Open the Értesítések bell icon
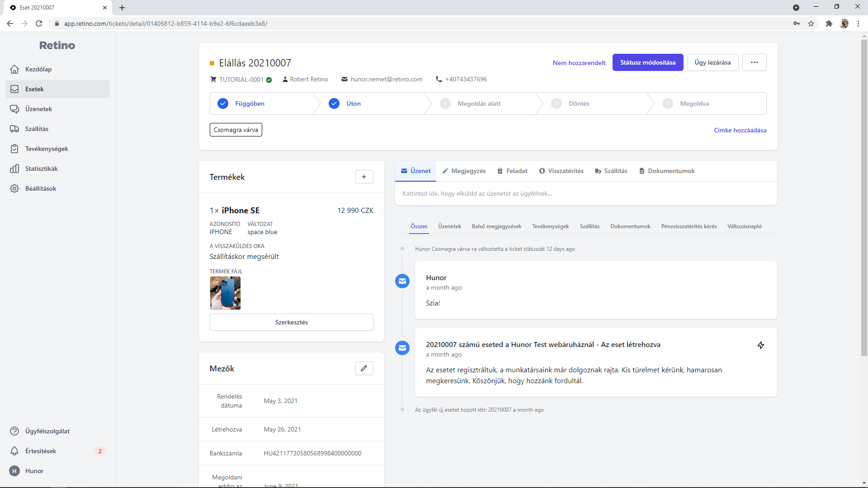The image size is (868, 488). pyautogui.click(x=14, y=451)
